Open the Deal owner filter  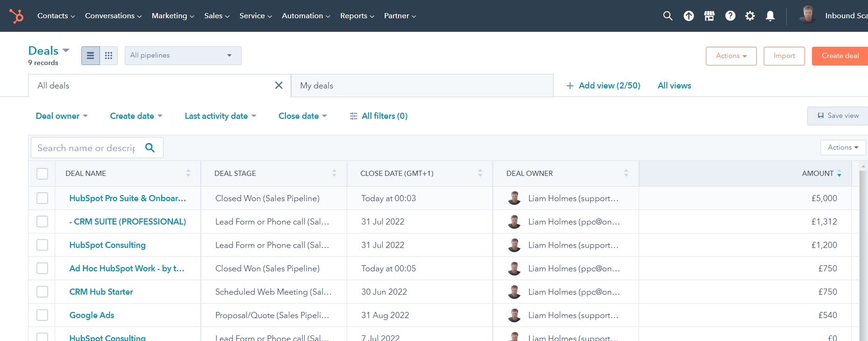pyautogui.click(x=62, y=116)
